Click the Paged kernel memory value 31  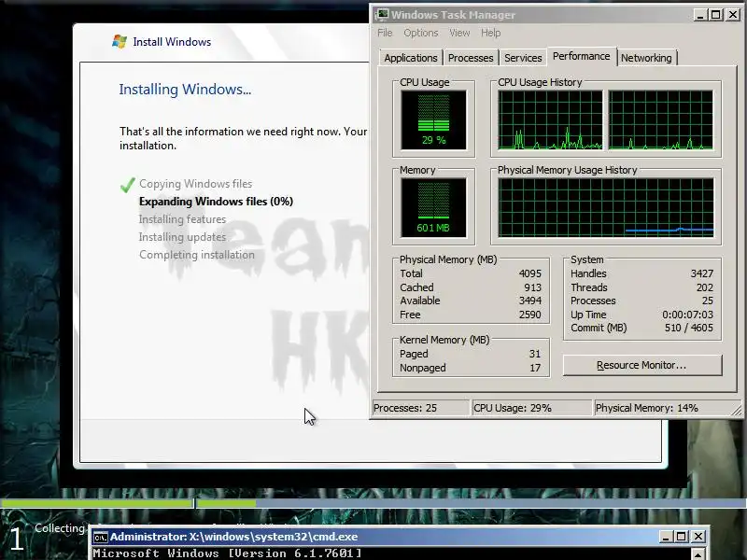click(534, 355)
